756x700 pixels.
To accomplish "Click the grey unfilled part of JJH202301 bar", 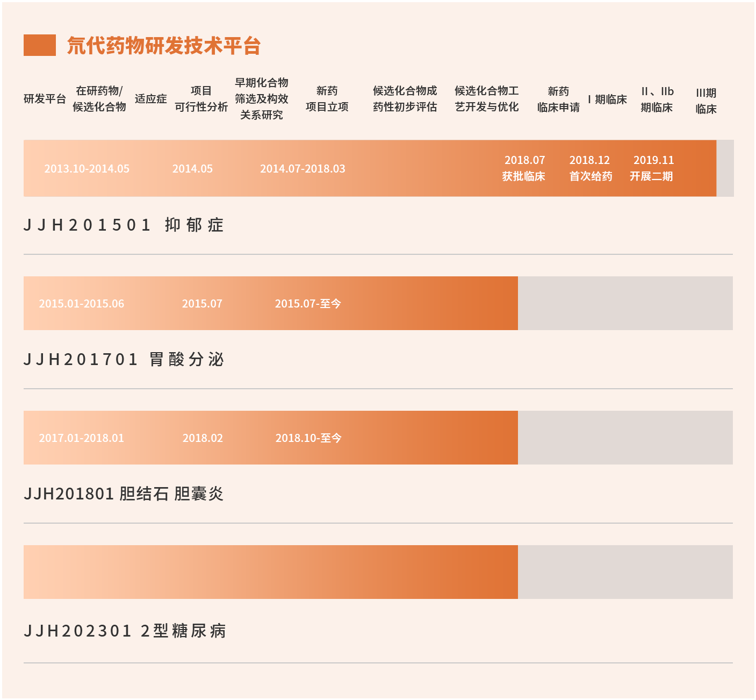I will click(625, 572).
